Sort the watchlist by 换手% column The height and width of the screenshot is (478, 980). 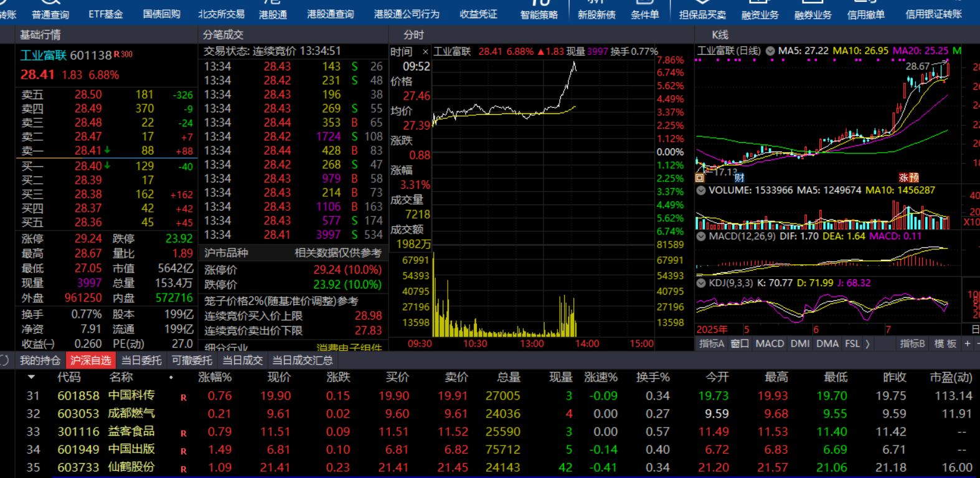pos(653,377)
